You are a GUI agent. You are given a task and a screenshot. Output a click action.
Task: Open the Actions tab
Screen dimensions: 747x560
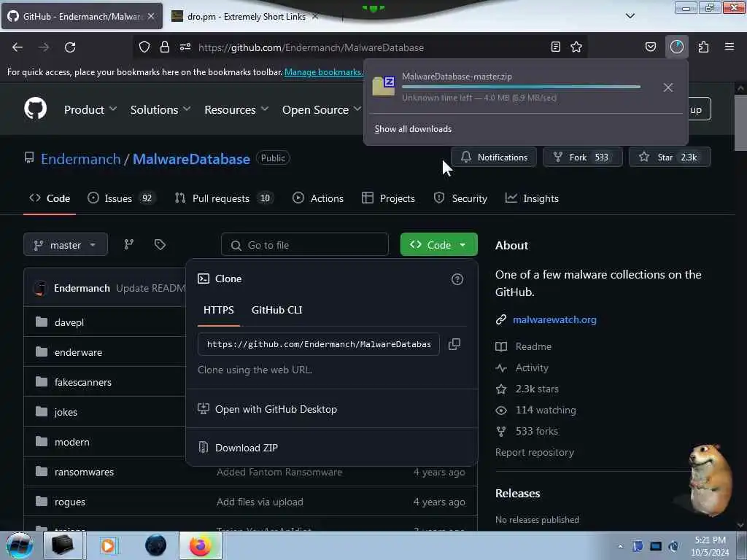coord(318,198)
